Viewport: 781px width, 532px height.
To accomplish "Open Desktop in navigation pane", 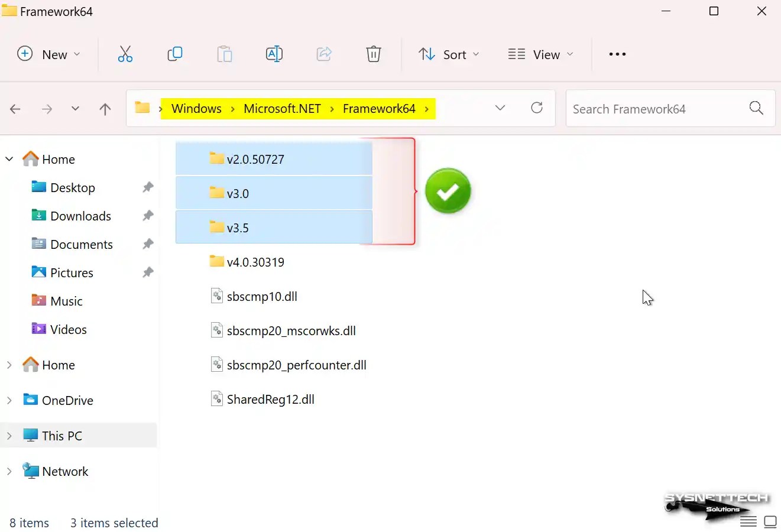I will click(x=73, y=187).
